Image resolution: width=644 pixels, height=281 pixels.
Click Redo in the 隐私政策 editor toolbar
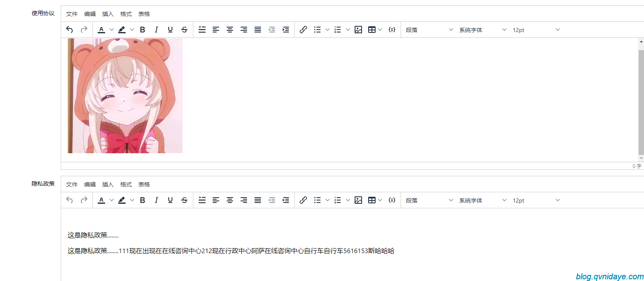click(84, 200)
